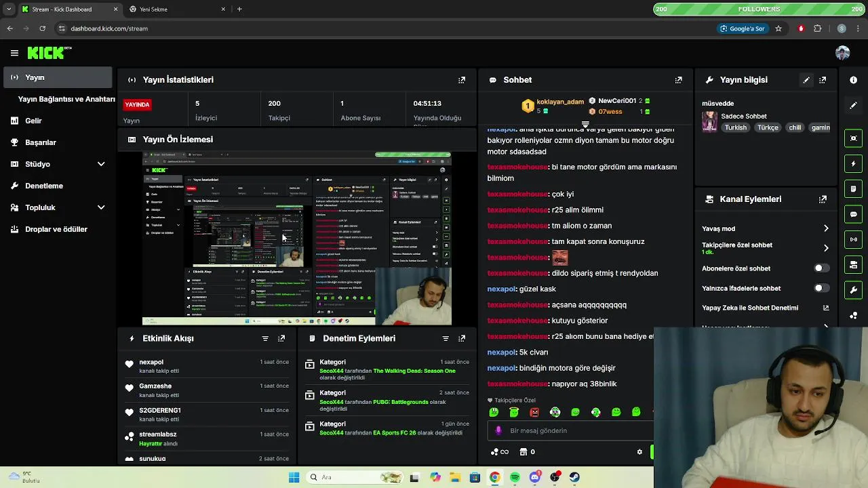Open Başarılar in the sidebar
This screenshot has height=488, width=868.
pyautogui.click(x=58, y=142)
